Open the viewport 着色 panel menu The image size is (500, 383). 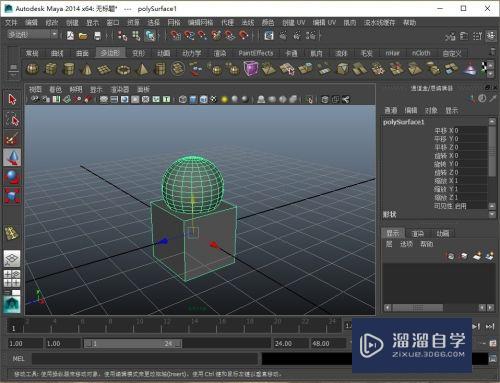(55, 89)
